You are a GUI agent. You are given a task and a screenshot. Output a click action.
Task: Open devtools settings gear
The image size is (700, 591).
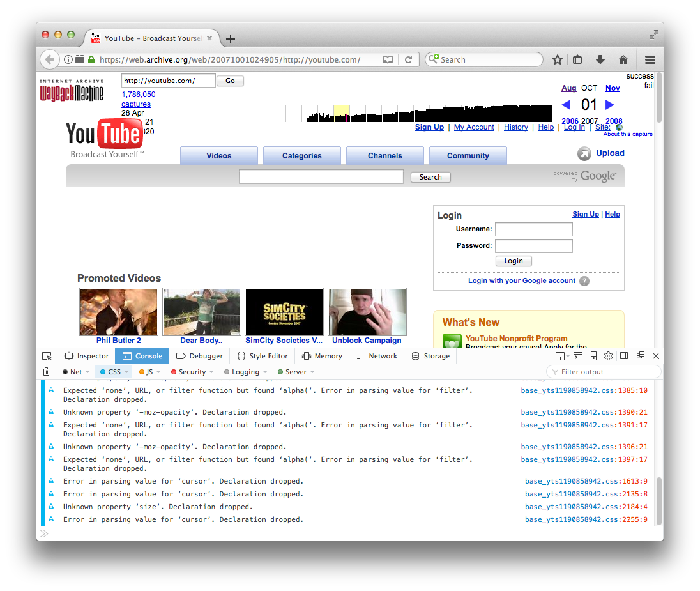coord(608,356)
